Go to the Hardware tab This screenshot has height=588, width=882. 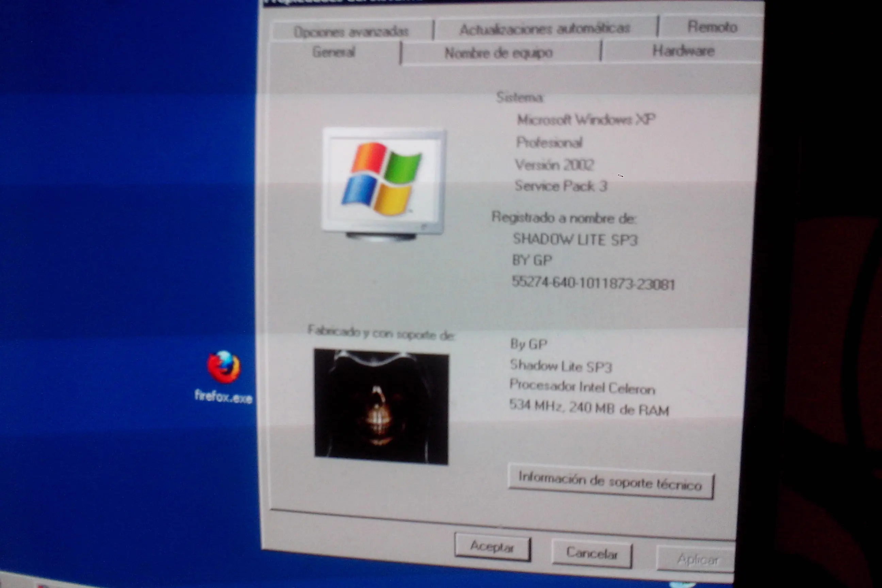683,51
